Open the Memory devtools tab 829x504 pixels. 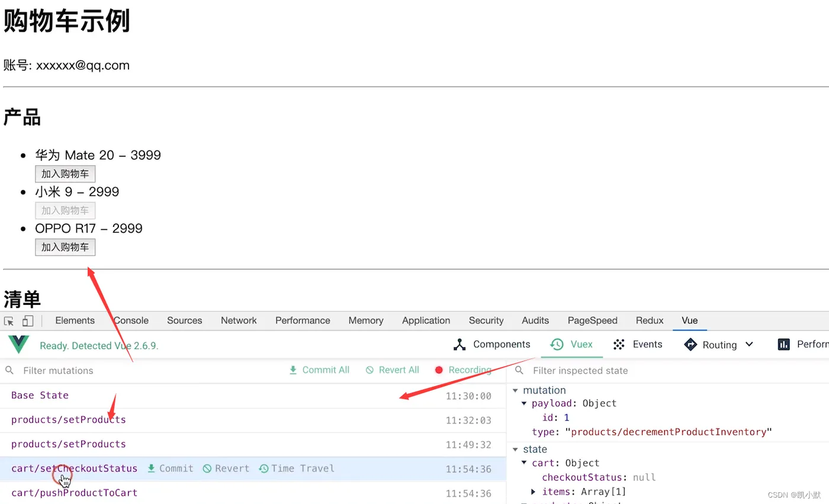[366, 320]
